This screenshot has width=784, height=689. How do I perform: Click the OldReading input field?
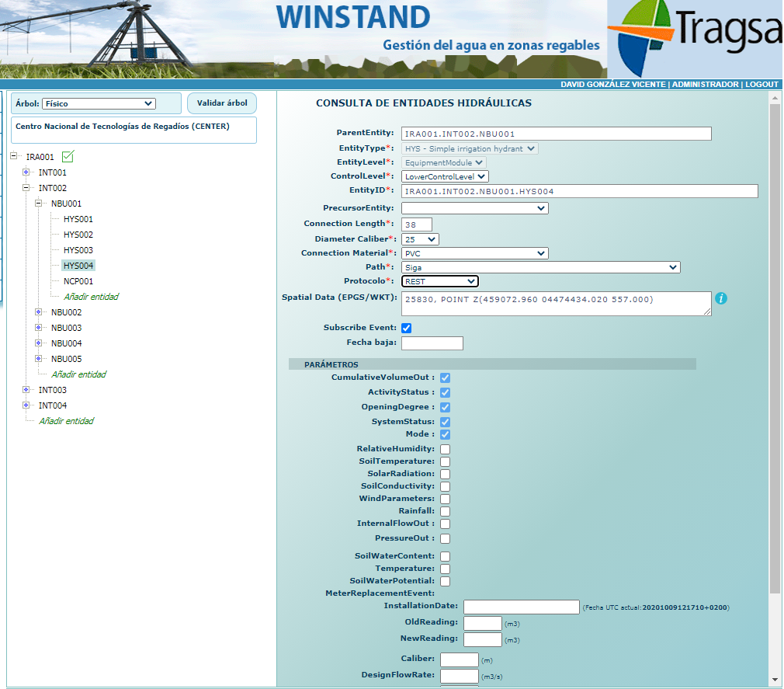483,624
